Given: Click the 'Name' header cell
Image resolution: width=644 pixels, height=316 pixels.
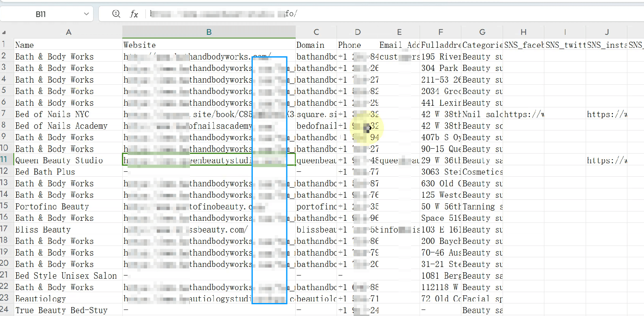Looking at the screenshot, I should pos(68,45).
